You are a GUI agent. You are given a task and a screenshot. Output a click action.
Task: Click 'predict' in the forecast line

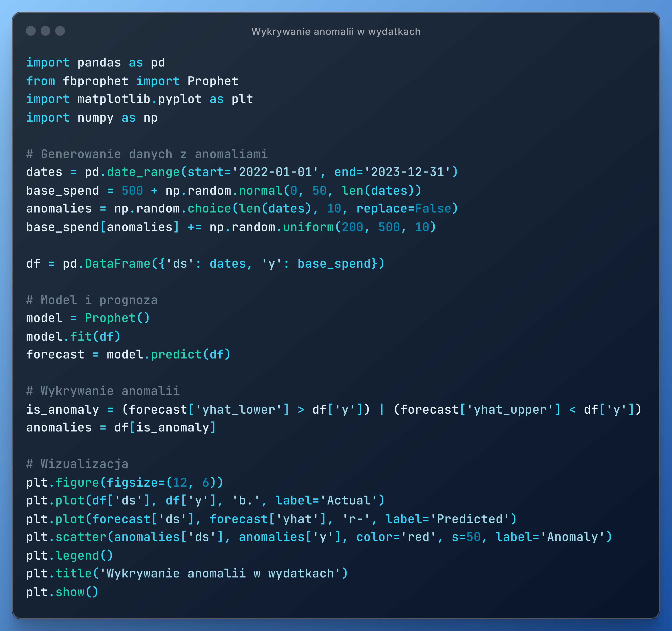176,354
